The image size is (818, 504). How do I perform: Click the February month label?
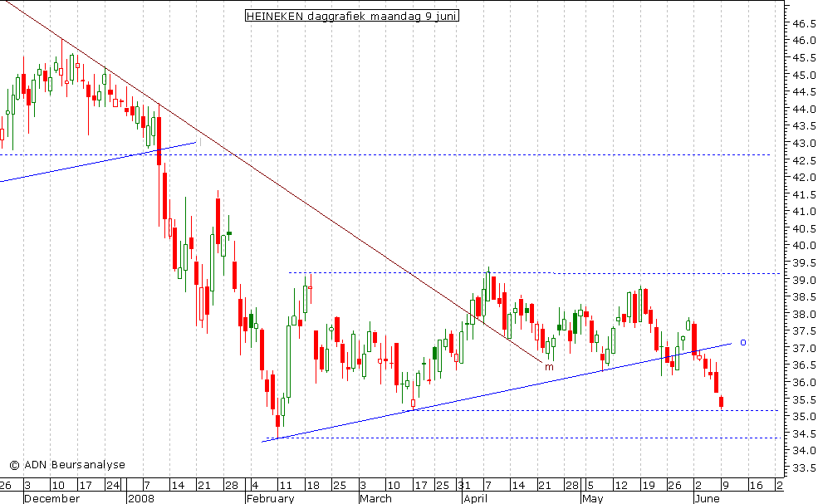[270, 498]
